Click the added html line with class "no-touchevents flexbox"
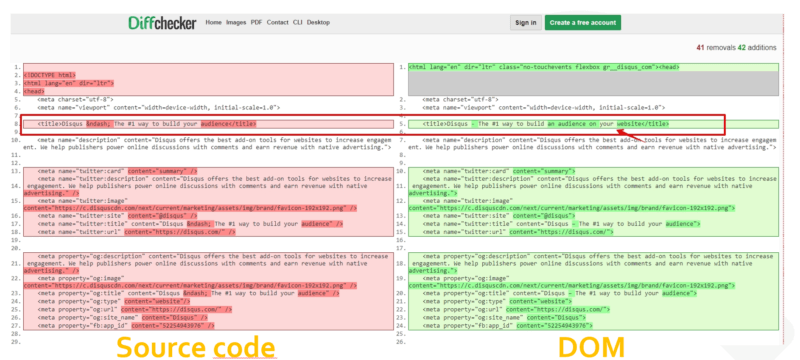This screenshot has width=800, height=360. tap(544, 67)
